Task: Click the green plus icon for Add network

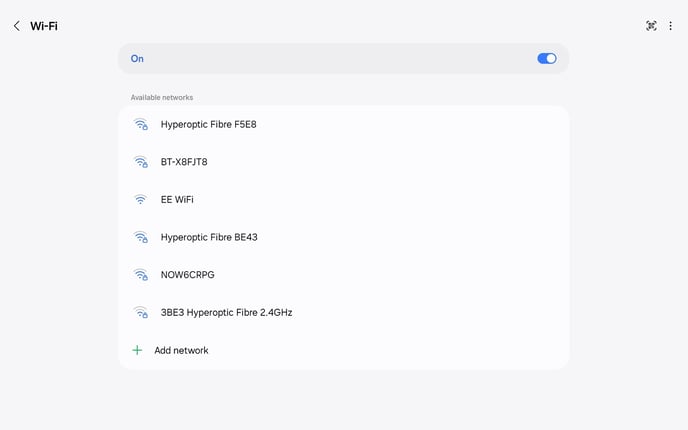Action: click(137, 350)
